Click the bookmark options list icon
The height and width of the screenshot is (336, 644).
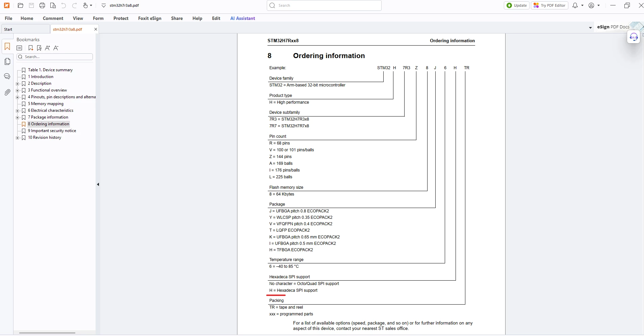click(x=20, y=48)
